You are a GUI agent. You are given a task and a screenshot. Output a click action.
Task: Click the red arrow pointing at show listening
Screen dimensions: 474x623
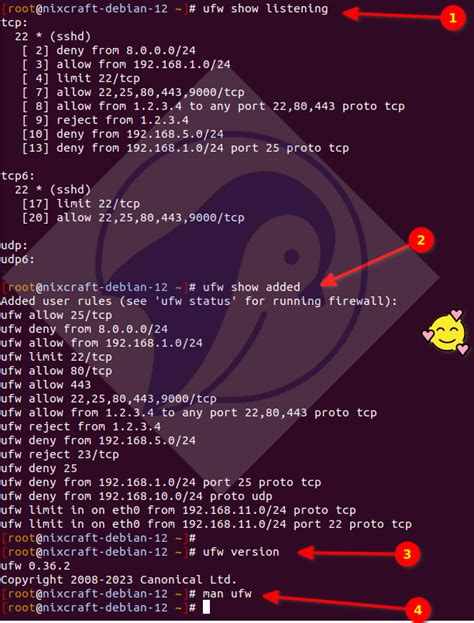click(x=390, y=15)
